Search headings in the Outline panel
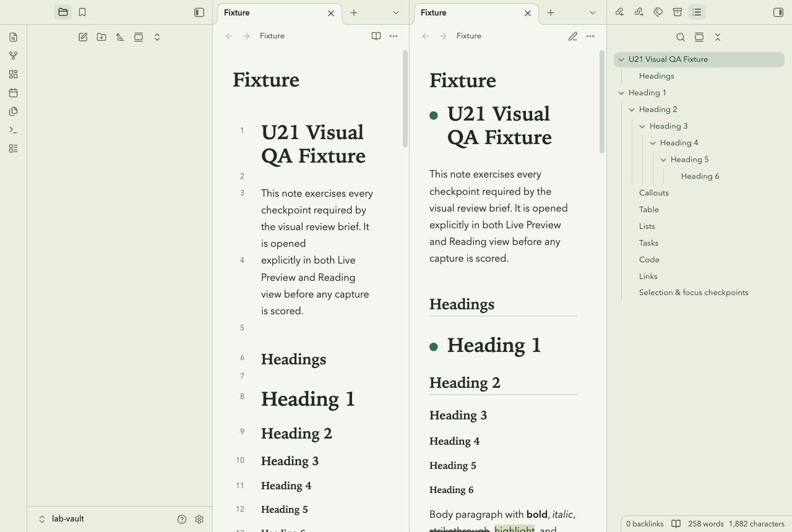Viewport: 792px width, 532px height. [x=681, y=37]
